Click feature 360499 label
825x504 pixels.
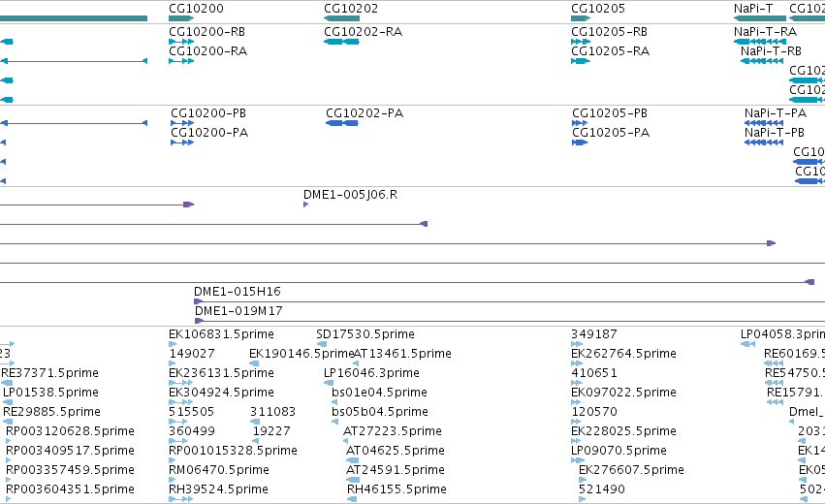(x=192, y=431)
